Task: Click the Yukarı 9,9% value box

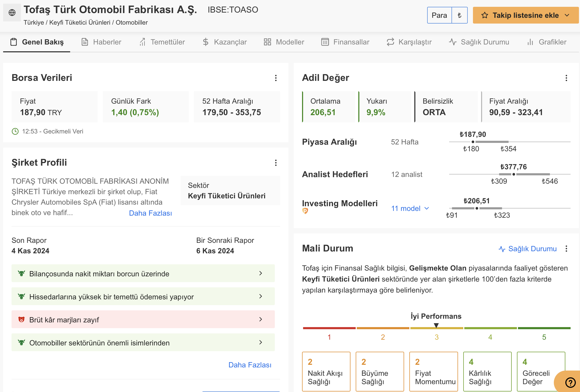Action: pos(385,107)
